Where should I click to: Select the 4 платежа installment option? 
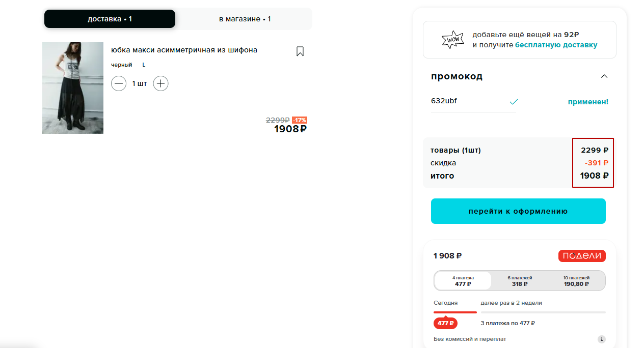(463, 281)
